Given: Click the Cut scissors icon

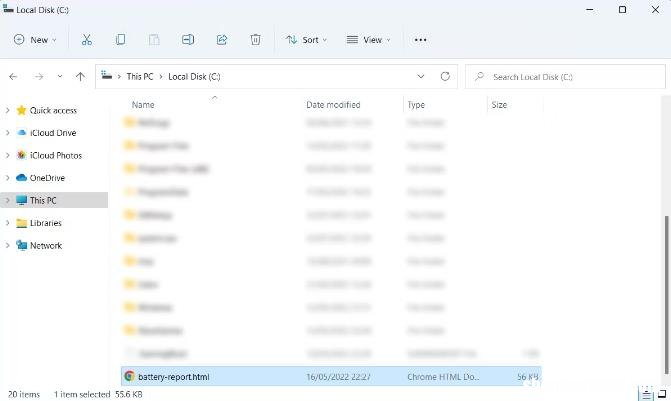Looking at the screenshot, I should coord(86,40).
